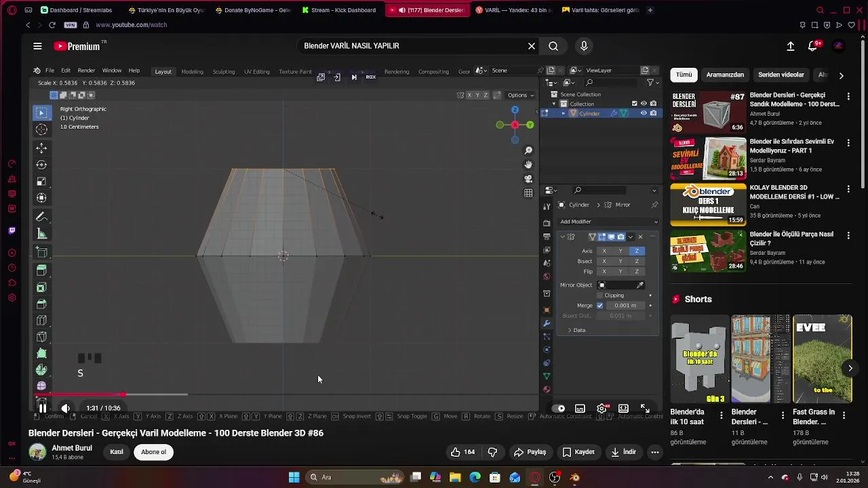Click the Abone ol subscribe button
Screen dimensions: 868x488
click(x=153, y=452)
